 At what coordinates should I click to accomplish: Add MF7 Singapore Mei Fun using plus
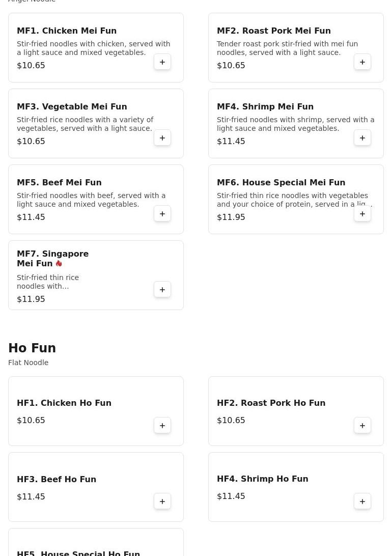click(x=162, y=290)
